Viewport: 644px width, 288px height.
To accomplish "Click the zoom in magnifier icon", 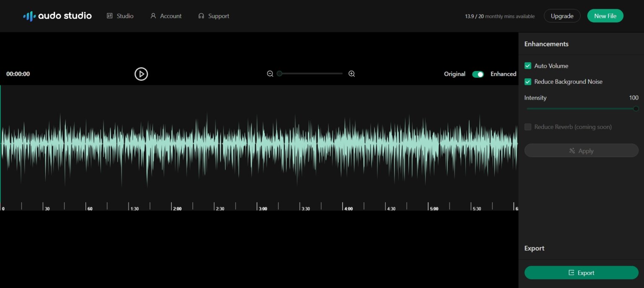I will click(x=352, y=74).
